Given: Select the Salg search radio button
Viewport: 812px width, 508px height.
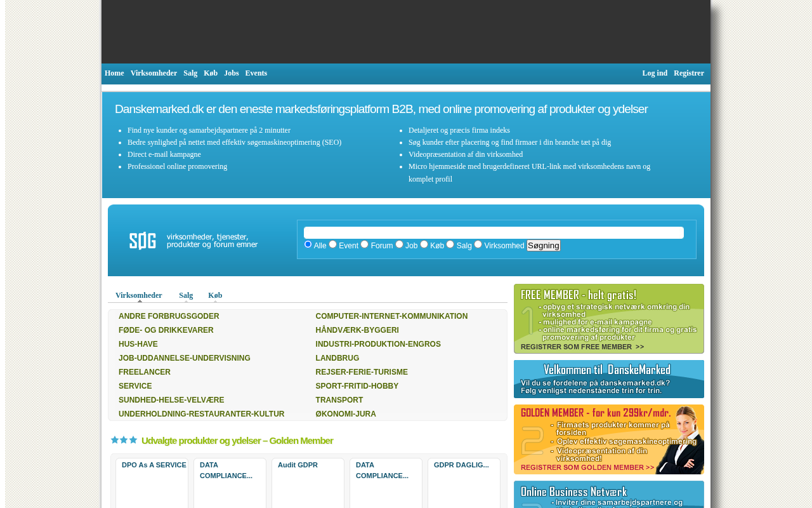Looking at the screenshot, I should pos(450,244).
